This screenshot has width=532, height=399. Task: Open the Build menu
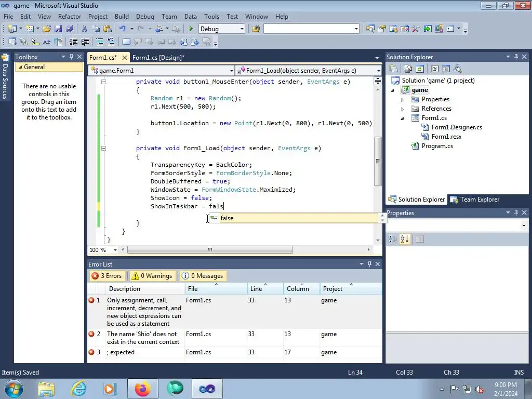(122, 16)
